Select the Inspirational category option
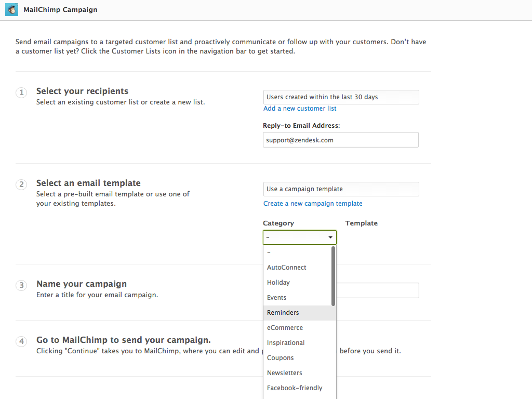The width and height of the screenshot is (532, 399). pyautogui.click(x=285, y=342)
